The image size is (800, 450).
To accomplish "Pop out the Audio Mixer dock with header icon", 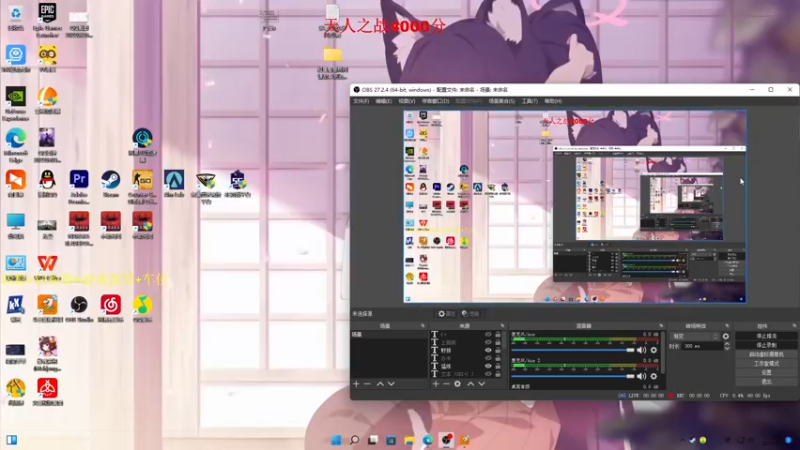I will [x=661, y=326].
